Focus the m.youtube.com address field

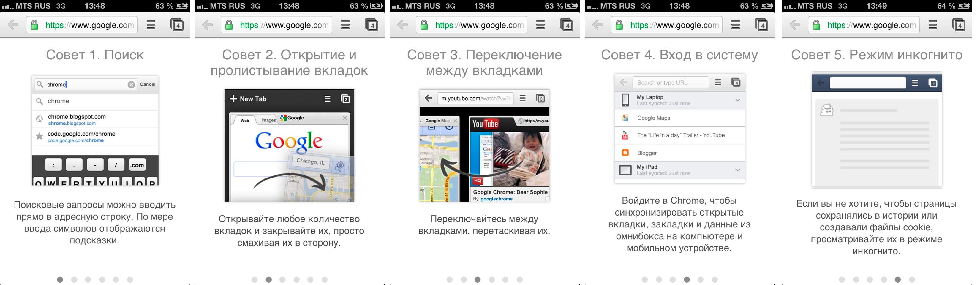475,98
